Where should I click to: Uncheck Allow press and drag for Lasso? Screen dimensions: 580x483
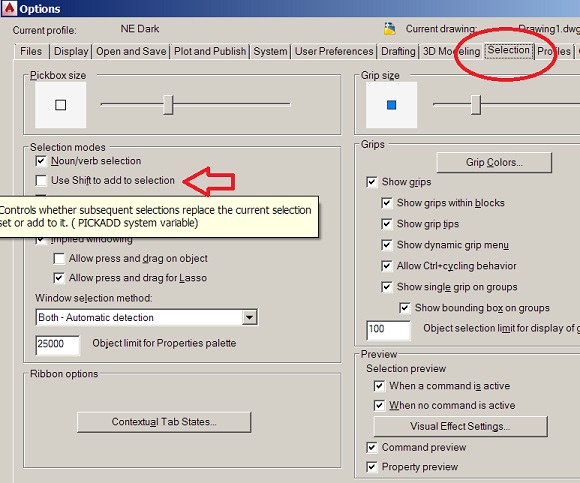click(x=59, y=278)
